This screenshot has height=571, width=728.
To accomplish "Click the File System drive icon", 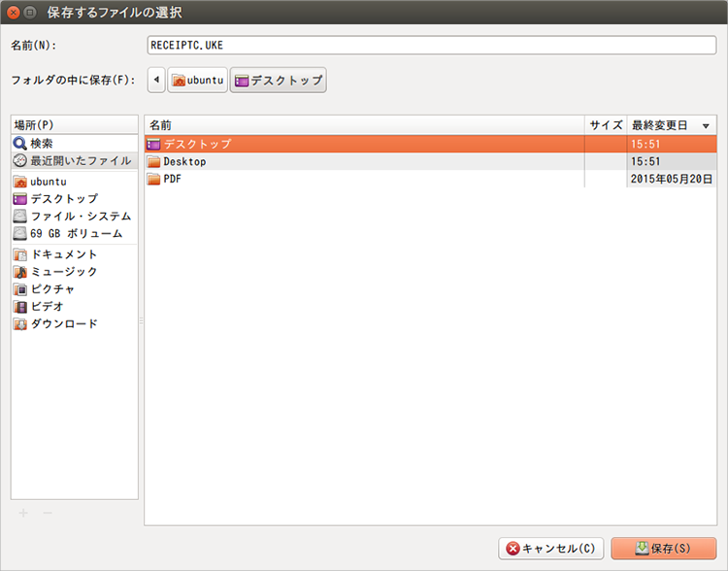I will pyautogui.click(x=20, y=216).
